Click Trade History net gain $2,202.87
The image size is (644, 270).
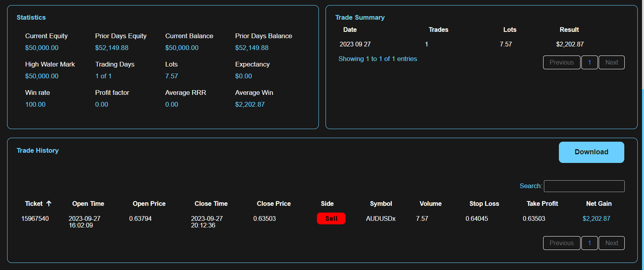(x=596, y=219)
